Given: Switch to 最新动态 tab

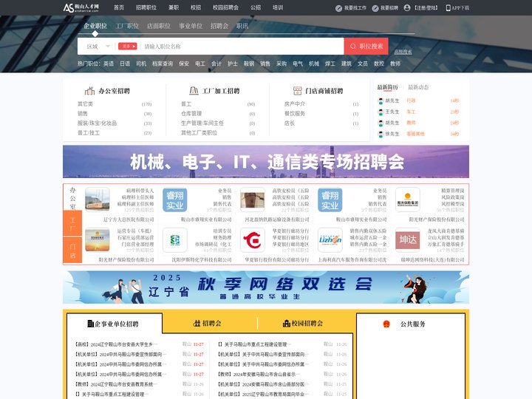Looking at the screenshot, I should click(x=418, y=87).
